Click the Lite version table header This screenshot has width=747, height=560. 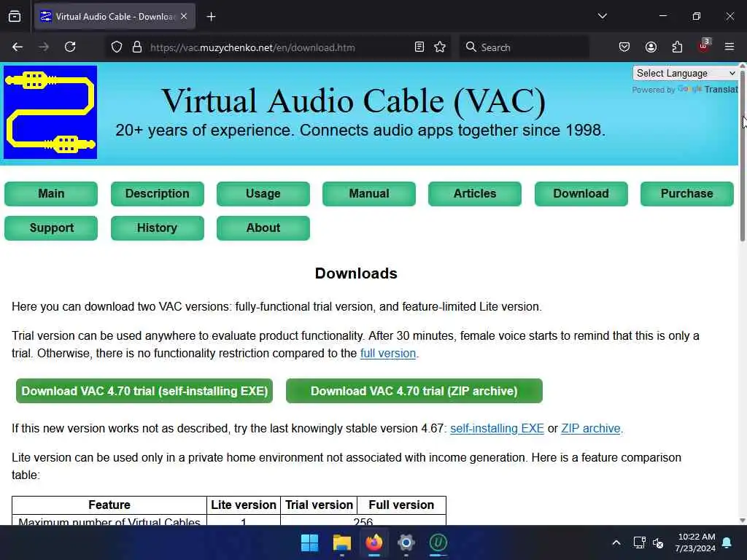[x=244, y=505]
